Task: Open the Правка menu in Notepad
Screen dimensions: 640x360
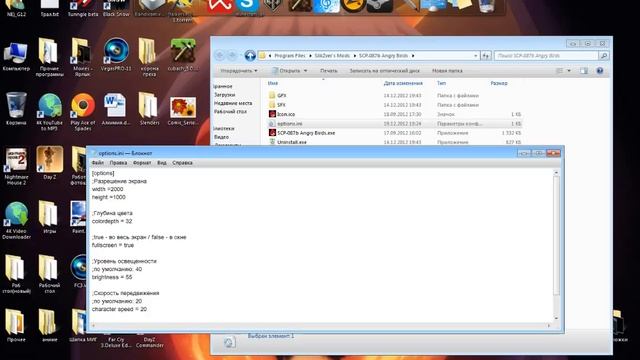Action: [118, 162]
